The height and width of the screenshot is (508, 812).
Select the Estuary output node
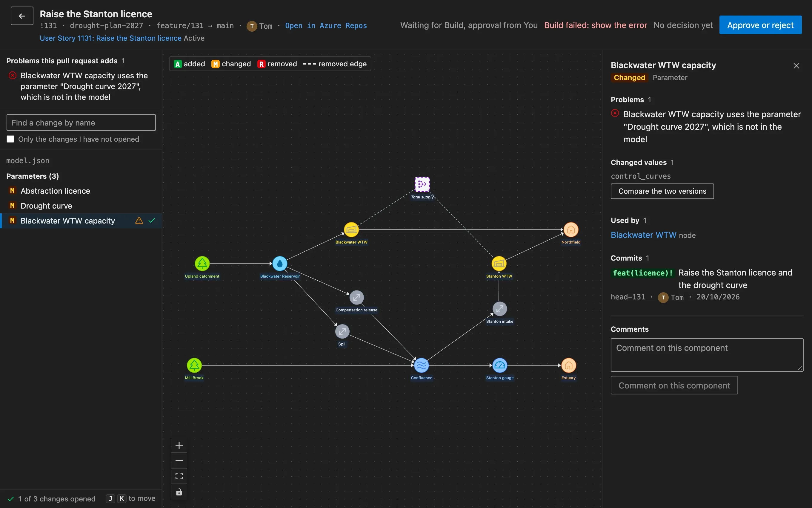click(568, 365)
